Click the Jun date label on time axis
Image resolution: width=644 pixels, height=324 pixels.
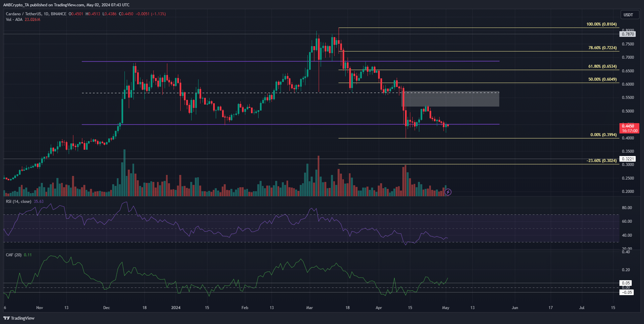pyautogui.click(x=515, y=308)
